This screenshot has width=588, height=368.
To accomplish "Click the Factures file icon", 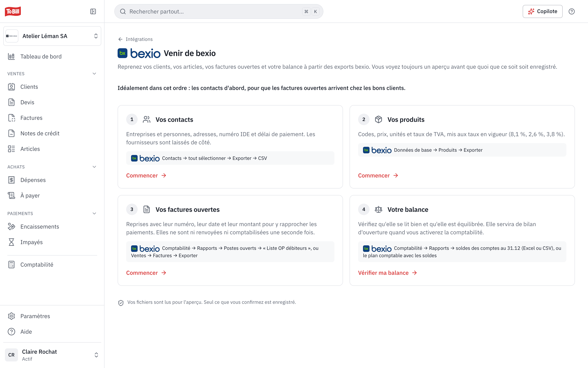I will (11, 118).
